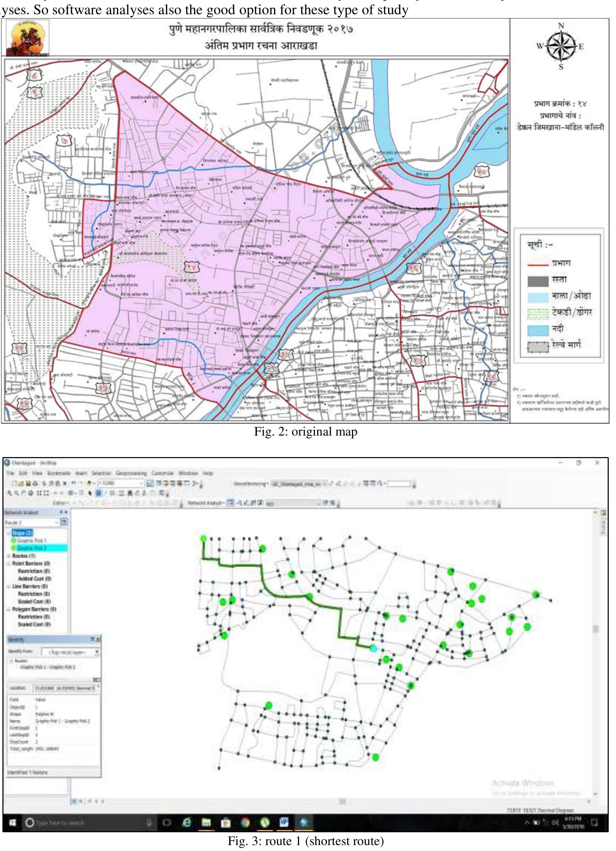Select the Graphic Pick 1 - Graphic Pick 2 route result
The height and width of the screenshot is (851, 616).
click(48, 667)
